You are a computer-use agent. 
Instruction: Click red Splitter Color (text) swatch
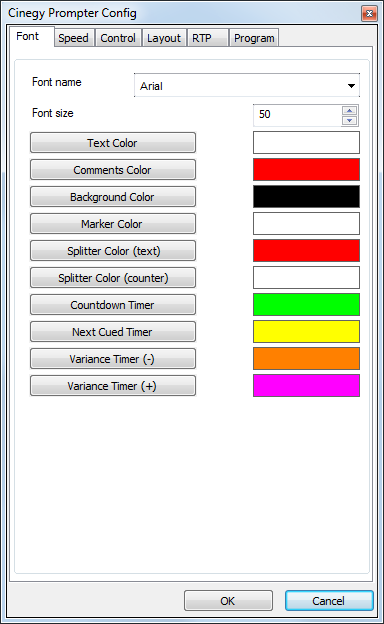coord(306,251)
